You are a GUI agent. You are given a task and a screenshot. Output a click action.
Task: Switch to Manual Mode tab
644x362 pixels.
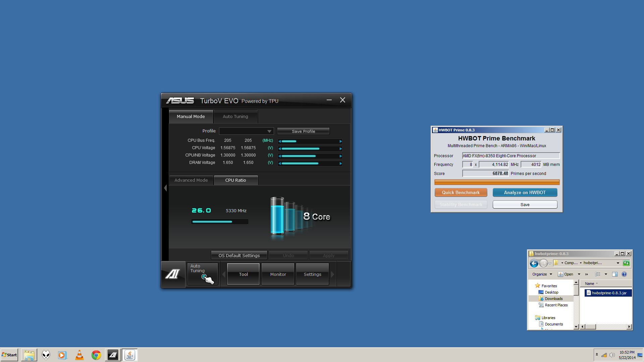tap(191, 117)
